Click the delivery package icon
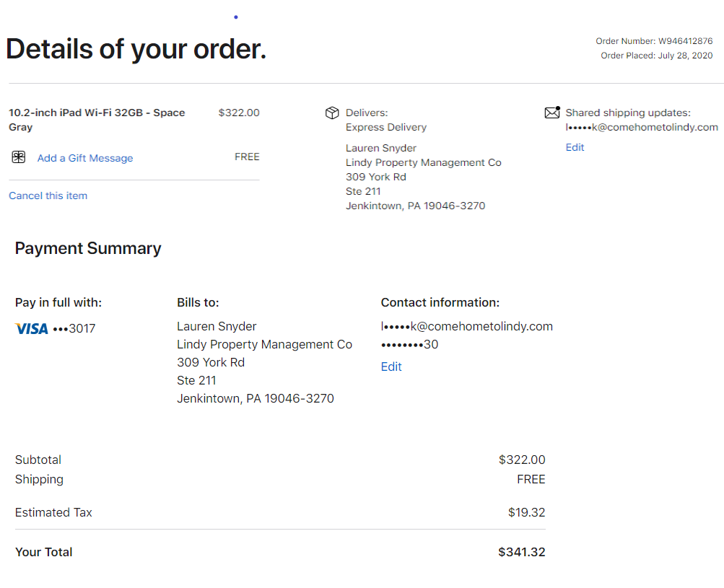The image size is (724, 588). [x=332, y=113]
